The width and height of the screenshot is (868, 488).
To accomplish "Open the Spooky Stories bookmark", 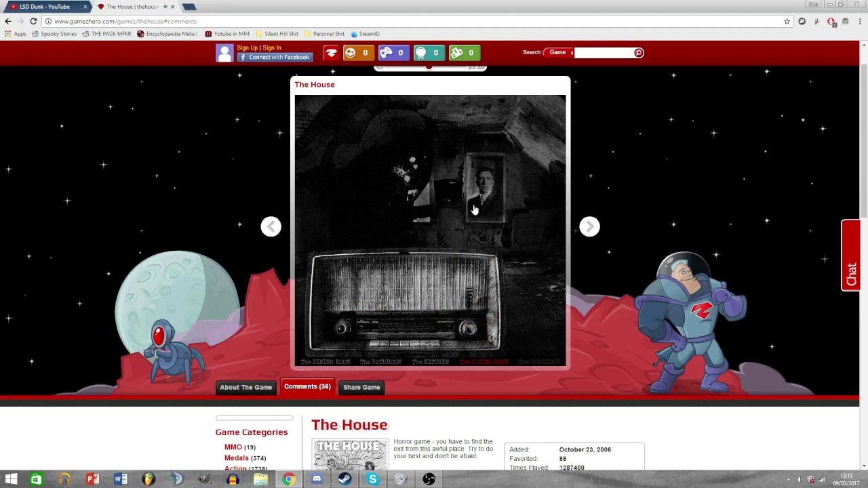I will 54,34.
